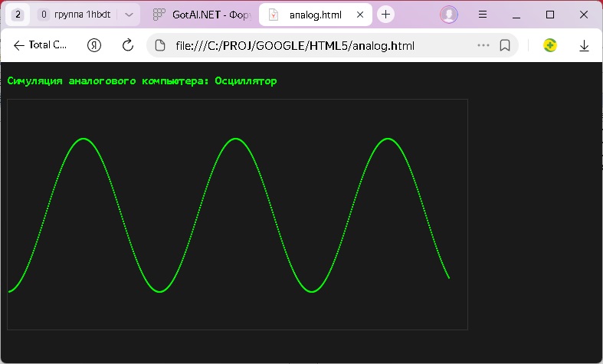Click the yellow-green extension icon
The height and width of the screenshot is (364, 603).
click(x=549, y=45)
